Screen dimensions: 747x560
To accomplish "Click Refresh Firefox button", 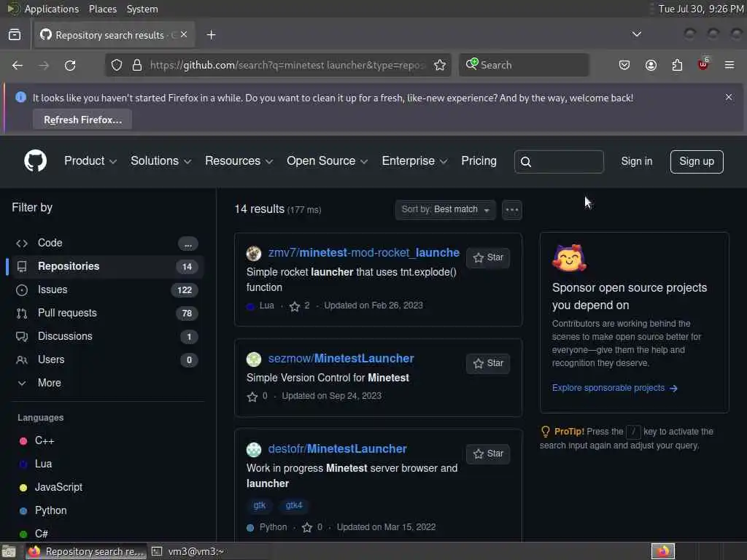I will [x=82, y=120].
